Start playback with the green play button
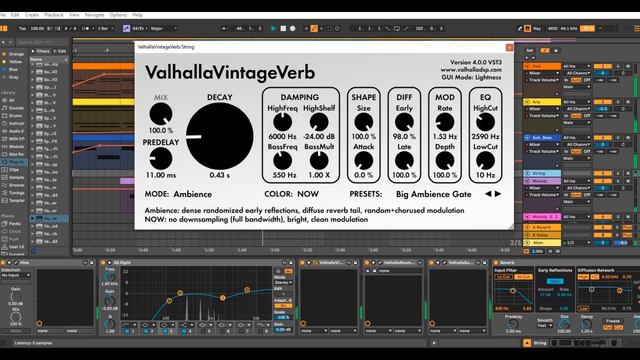640x360 pixels. pos(273,29)
